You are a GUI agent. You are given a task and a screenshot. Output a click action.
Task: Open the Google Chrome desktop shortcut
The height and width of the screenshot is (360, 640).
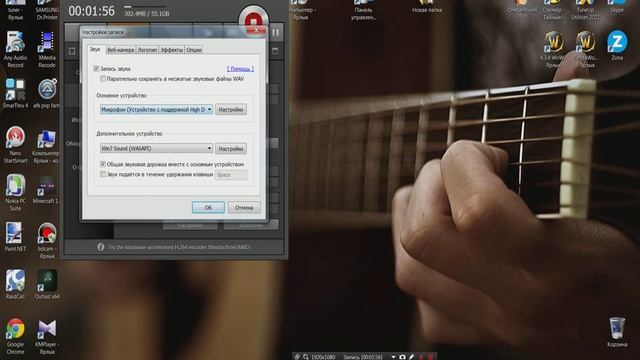[15, 335]
